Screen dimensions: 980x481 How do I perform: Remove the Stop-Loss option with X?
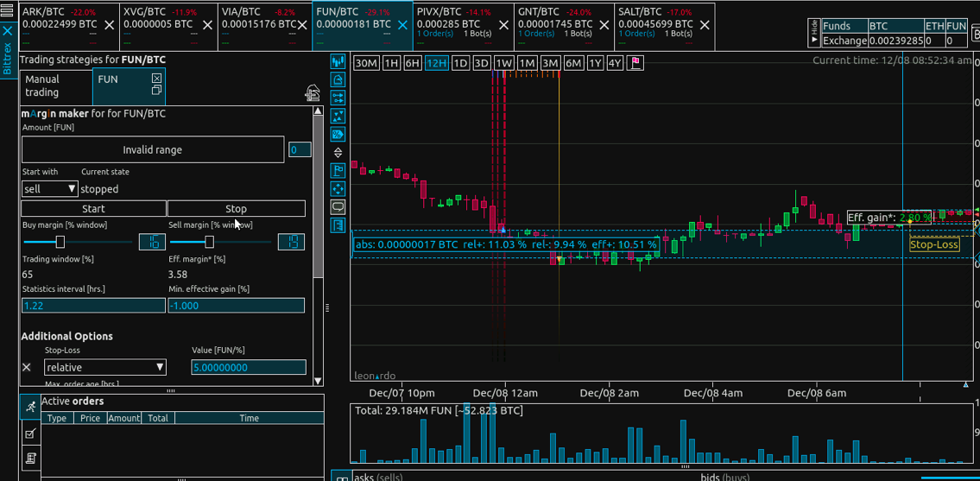26,367
